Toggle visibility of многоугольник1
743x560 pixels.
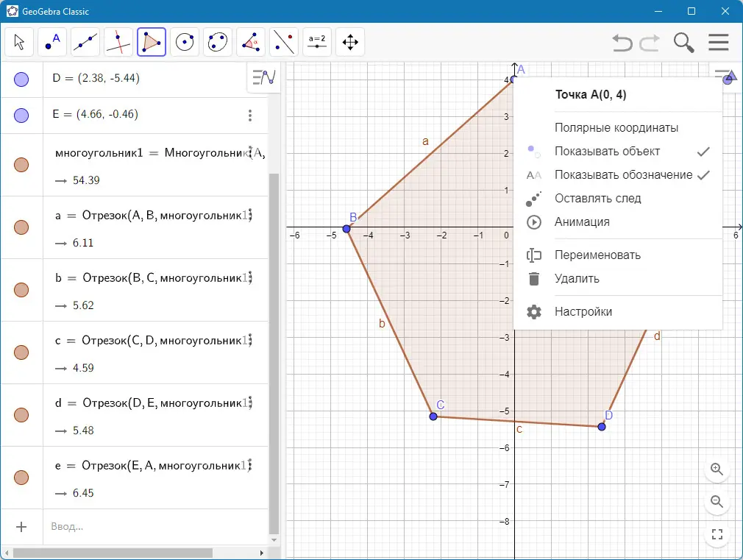point(21,165)
